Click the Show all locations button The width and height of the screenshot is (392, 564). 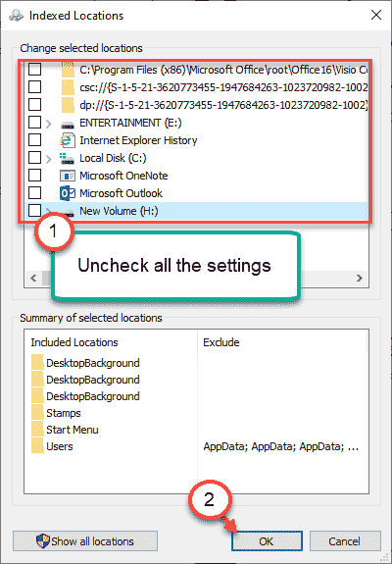(x=85, y=541)
